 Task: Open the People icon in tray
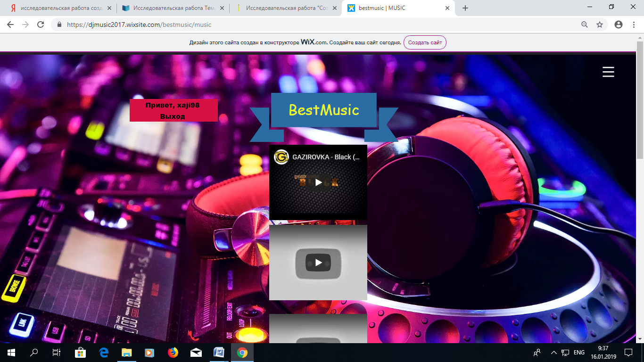coord(537,353)
